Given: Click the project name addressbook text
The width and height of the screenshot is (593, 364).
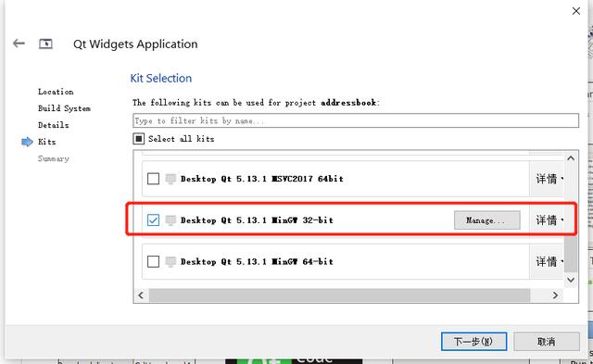Looking at the screenshot, I should pyautogui.click(x=348, y=103).
